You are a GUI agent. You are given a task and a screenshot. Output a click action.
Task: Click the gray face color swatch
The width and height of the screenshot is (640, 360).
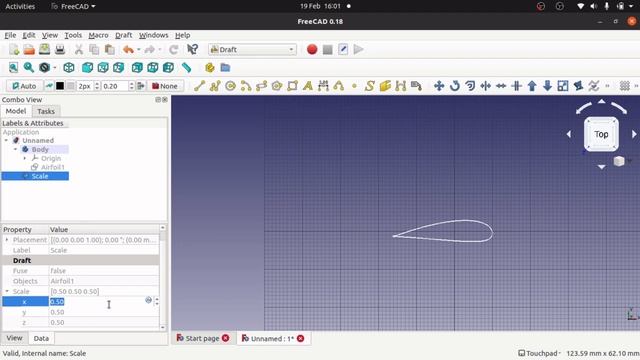click(x=71, y=86)
